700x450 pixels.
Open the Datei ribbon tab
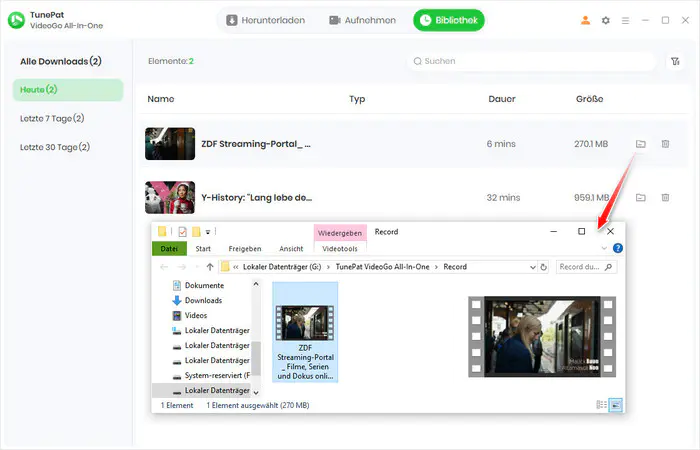click(x=169, y=249)
